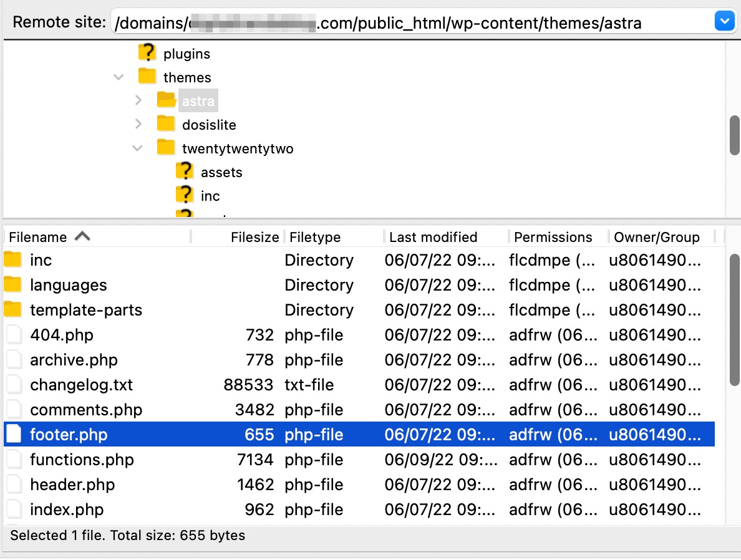This screenshot has height=560, width=741.
Task: Click the file icon next to changelog.txt
Action: click(14, 385)
